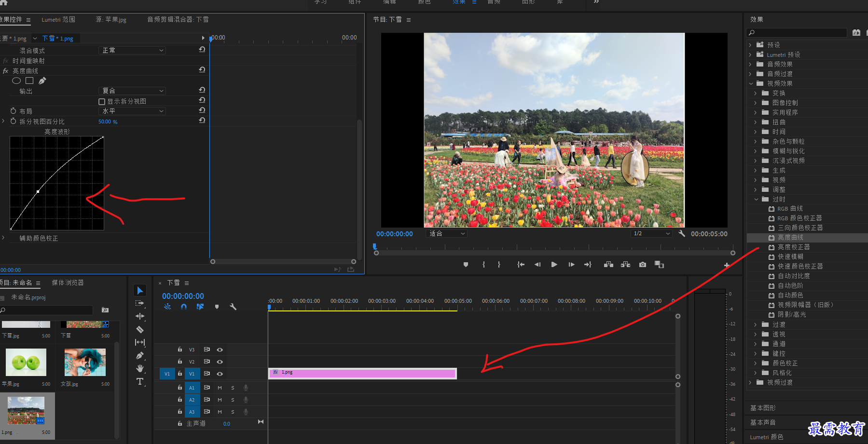Open 基本图形 panel
Image resolution: width=868 pixels, height=444 pixels.
coord(763,408)
